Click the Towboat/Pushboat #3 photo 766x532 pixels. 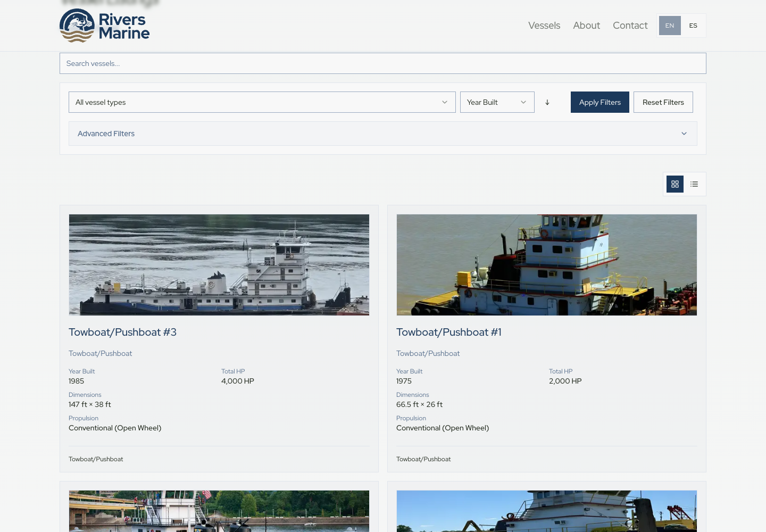(x=219, y=265)
